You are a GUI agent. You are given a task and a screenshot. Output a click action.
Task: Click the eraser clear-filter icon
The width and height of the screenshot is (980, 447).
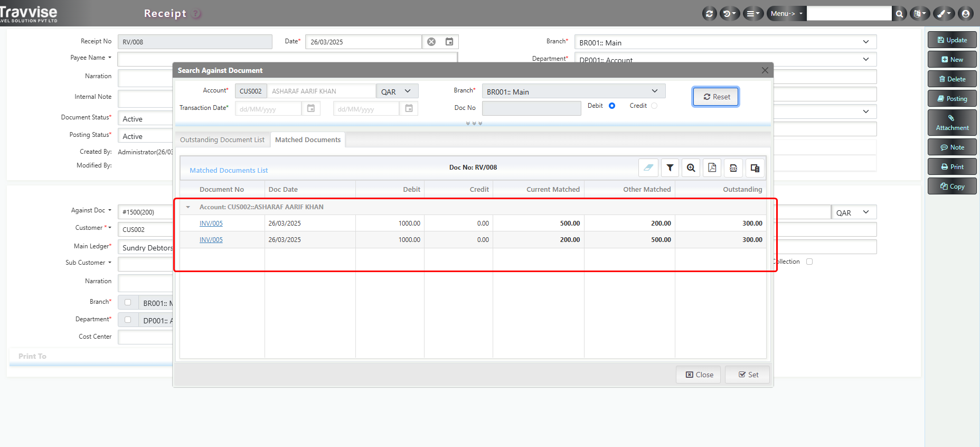coord(648,167)
